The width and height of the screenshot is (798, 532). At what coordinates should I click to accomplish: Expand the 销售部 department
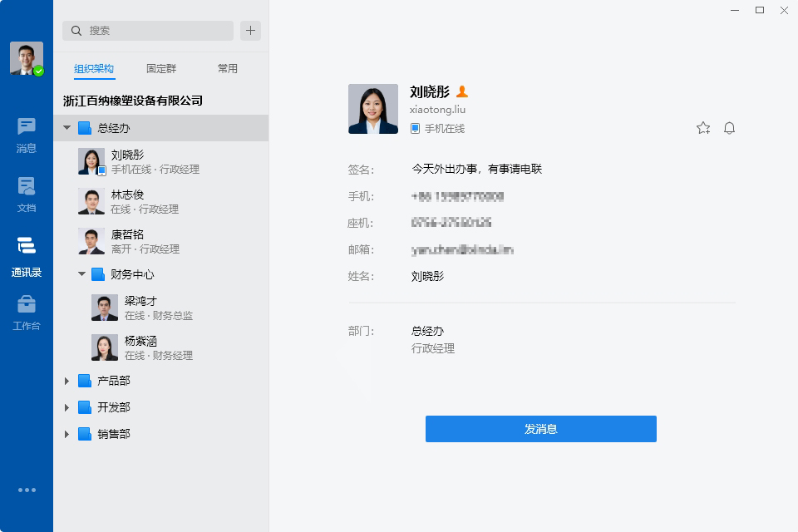coord(67,434)
